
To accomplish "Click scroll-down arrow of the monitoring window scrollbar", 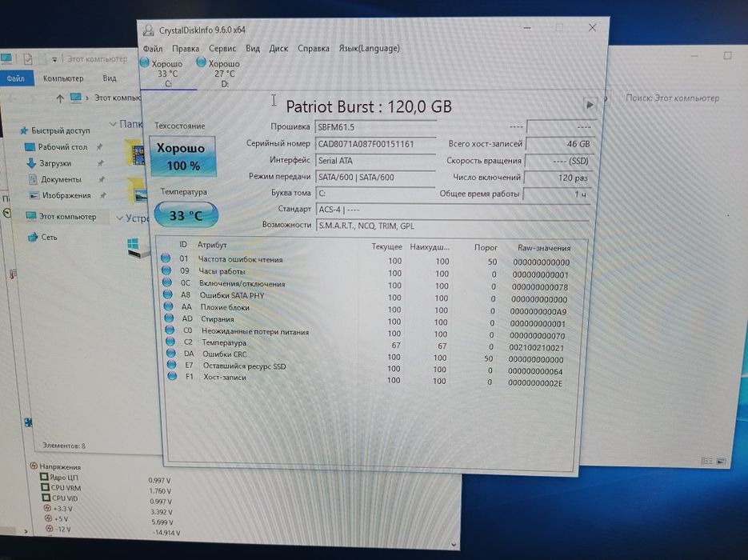I will coord(454,544).
